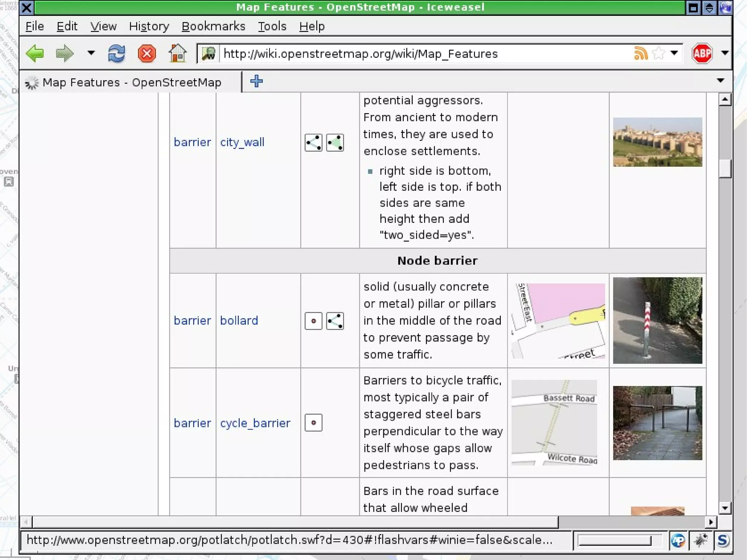Click the green Back arrow button

tap(35, 54)
